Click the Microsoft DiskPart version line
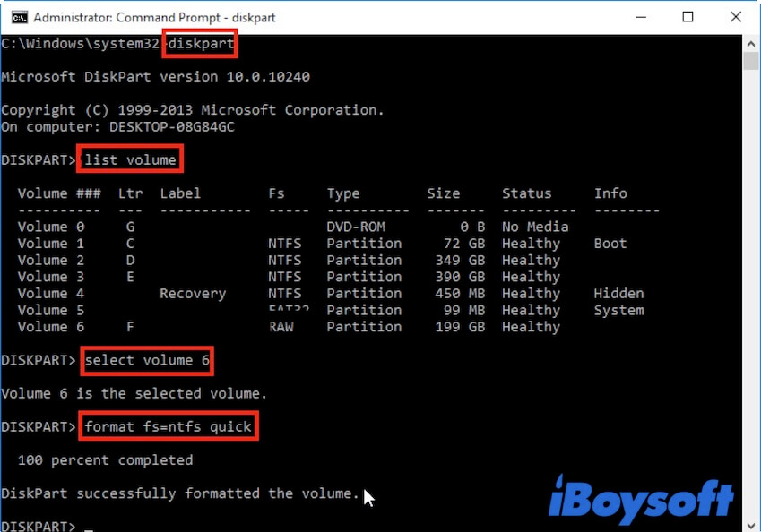The image size is (761, 532). coord(152,76)
